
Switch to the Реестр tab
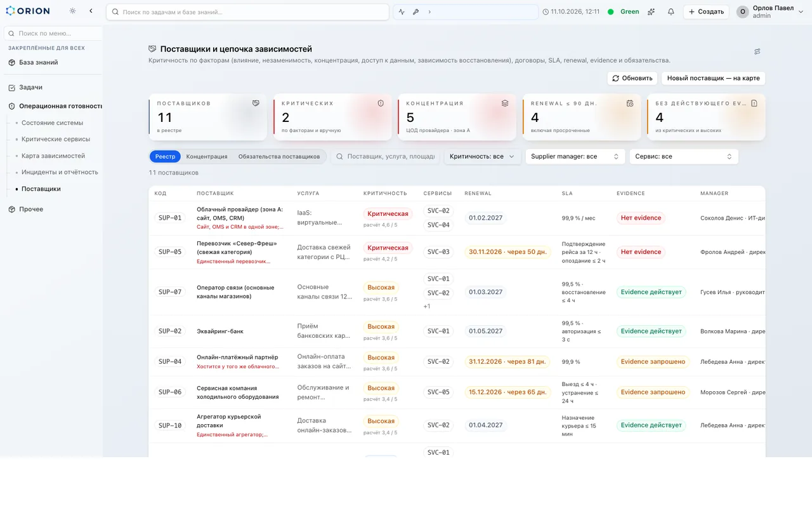pyautogui.click(x=166, y=156)
